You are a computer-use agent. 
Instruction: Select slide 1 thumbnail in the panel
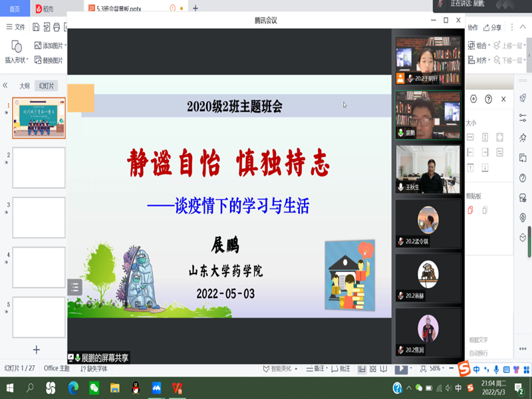click(x=39, y=118)
